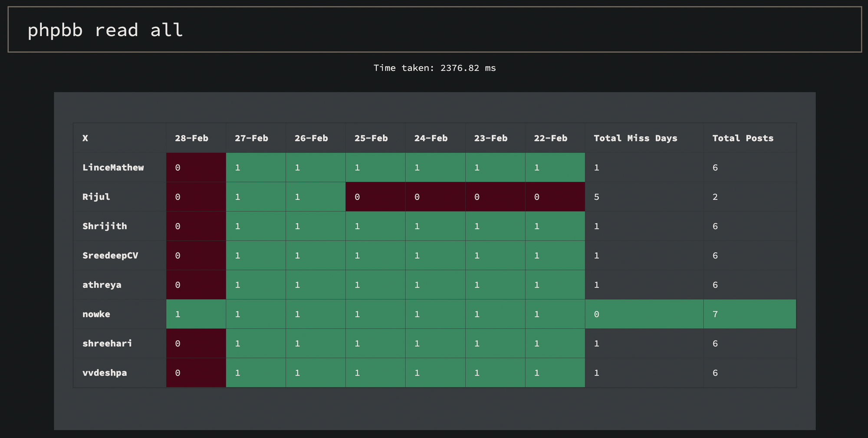Click the Total Miss Days header
Viewport: 868px width, 438px height.
[x=644, y=138]
